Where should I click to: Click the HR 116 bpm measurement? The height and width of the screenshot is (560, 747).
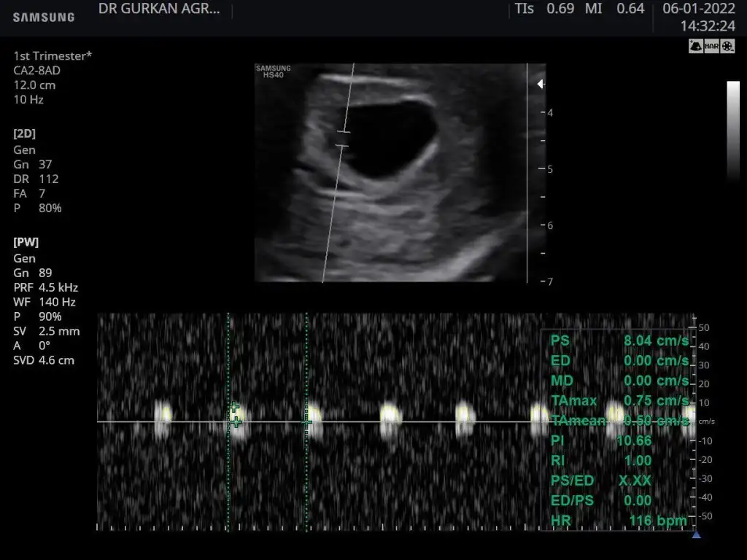tap(618, 521)
